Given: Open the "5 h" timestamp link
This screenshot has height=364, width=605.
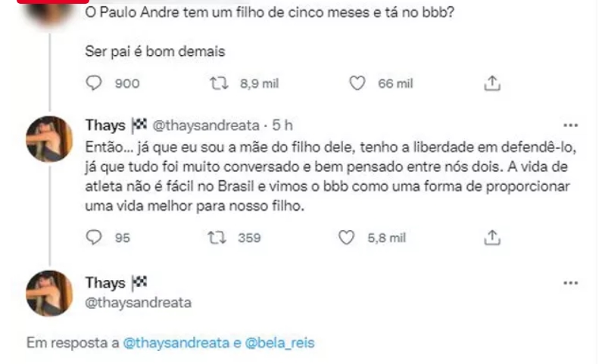Looking at the screenshot, I should pyautogui.click(x=282, y=126).
